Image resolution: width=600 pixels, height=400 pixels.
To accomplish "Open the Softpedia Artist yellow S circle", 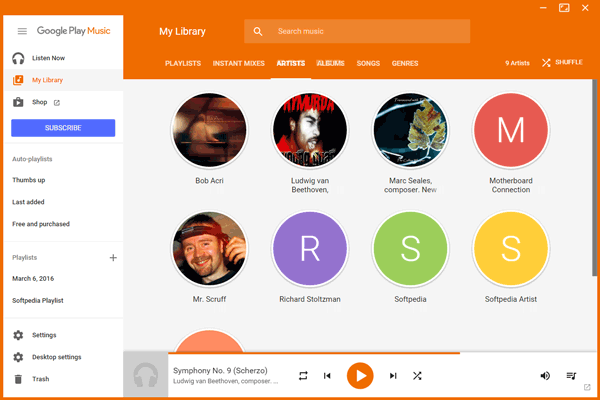I will tap(511, 249).
